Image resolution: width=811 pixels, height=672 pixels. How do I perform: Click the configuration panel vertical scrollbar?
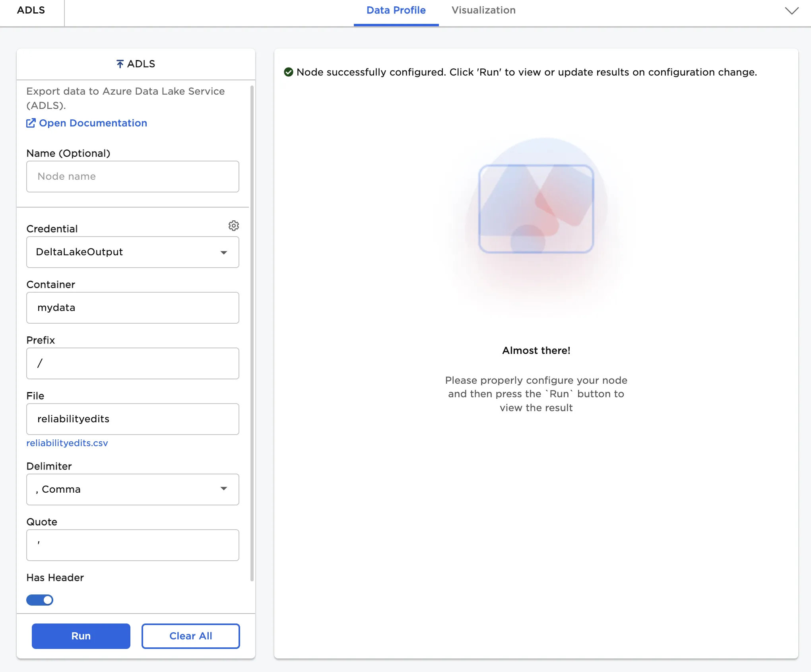tap(252, 333)
